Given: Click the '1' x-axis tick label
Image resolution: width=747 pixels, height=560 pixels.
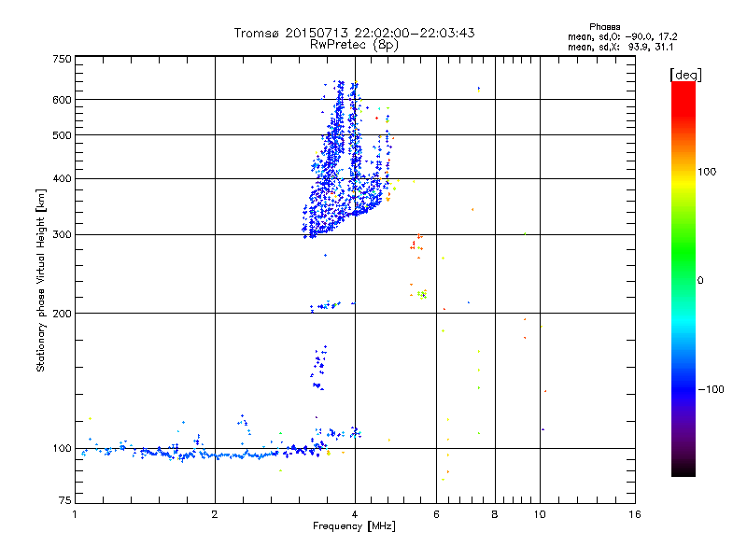Looking at the screenshot, I should point(75,514).
